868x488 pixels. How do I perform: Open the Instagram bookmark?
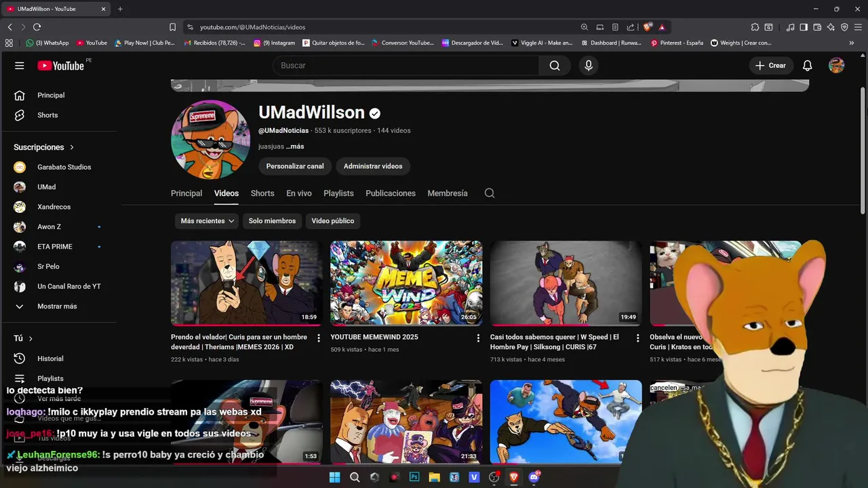pyautogui.click(x=275, y=43)
